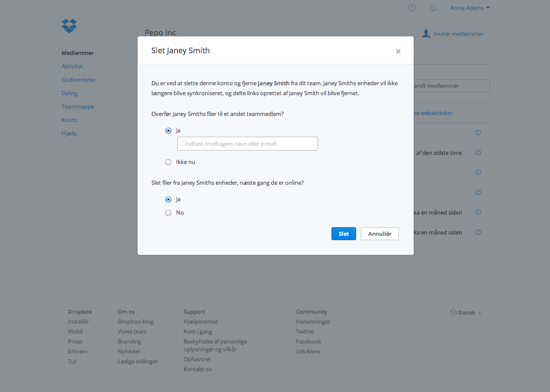Open the Hjælpecenter footer link
550x392 pixels.
(x=201, y=321)
